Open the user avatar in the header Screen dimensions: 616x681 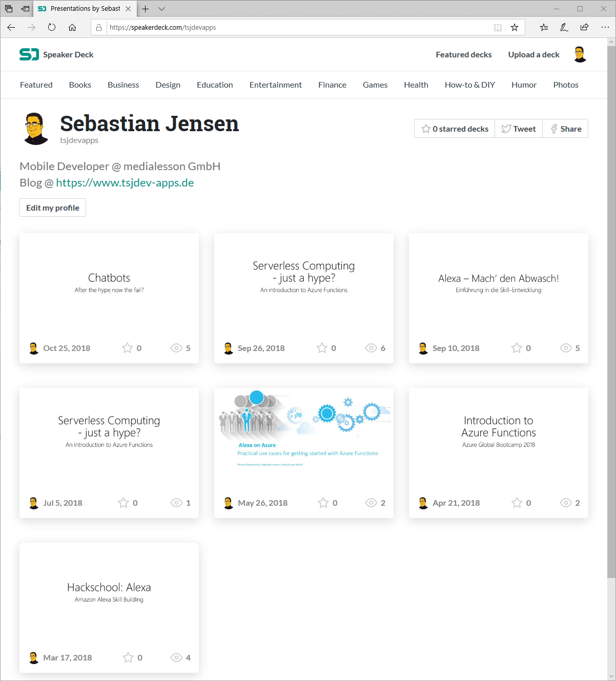coord(580,54)
